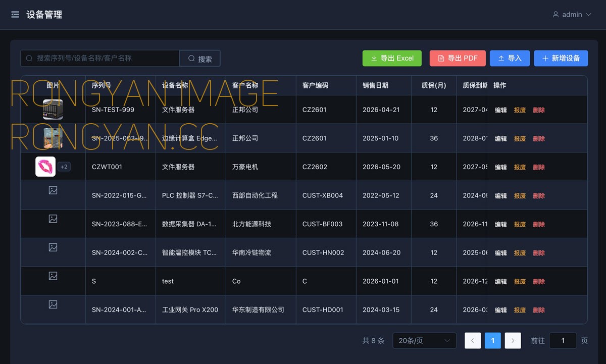Open the SN-TEST-999 device thumbnail
Screen dimensions: 606x364
pyautogui.click(x=53, y=110)
